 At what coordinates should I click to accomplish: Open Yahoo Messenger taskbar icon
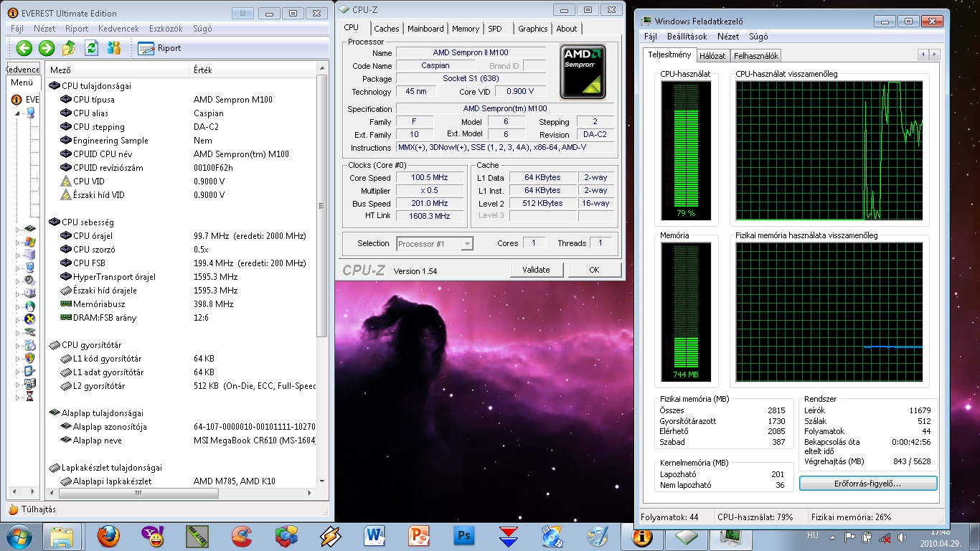[153, 537]
